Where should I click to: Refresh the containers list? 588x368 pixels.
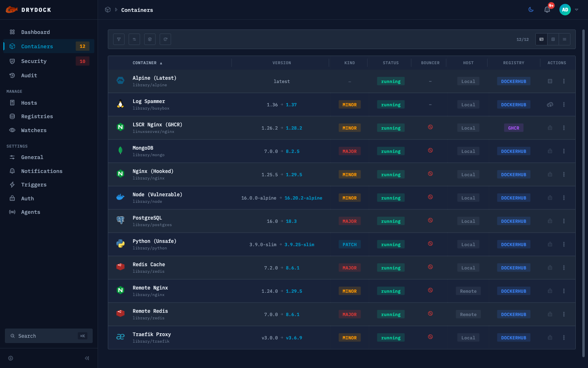[165, 39]
